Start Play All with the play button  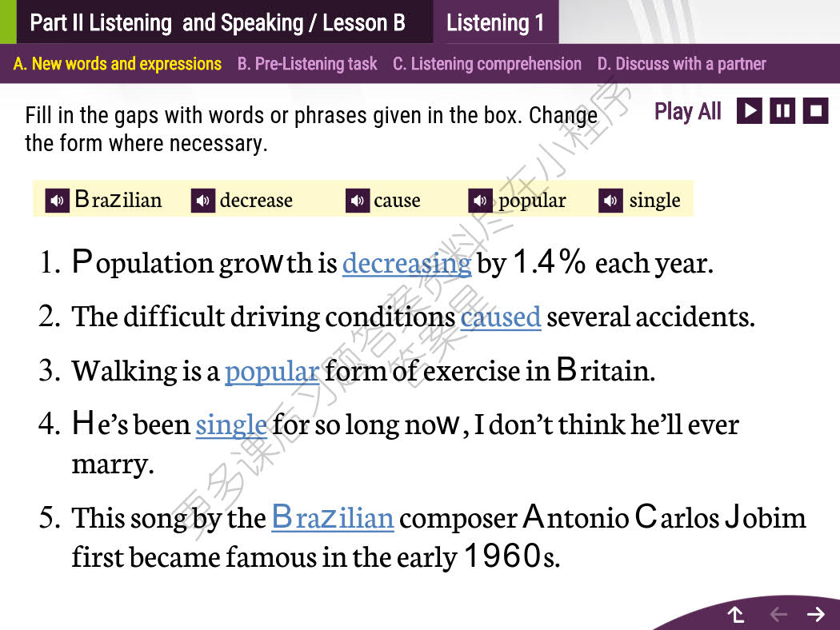pyautogui.click(x=750, y=111)
